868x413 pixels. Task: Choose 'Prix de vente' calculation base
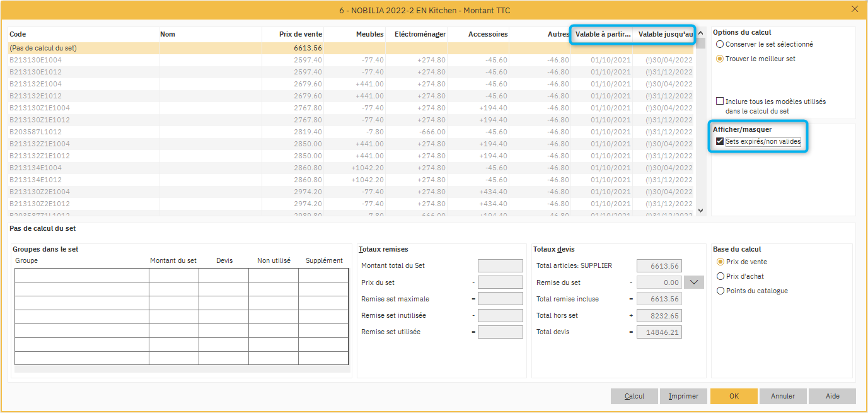721,262
